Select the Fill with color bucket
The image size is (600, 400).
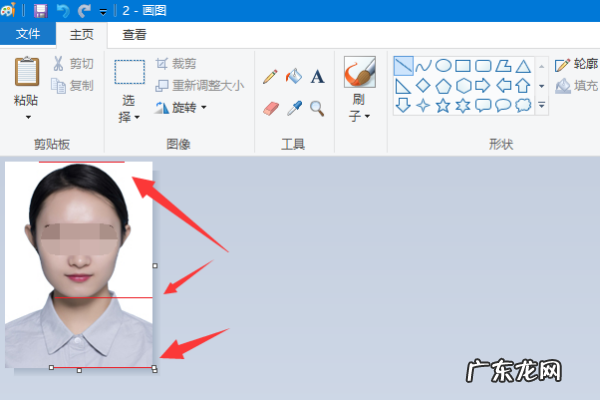pyautogui.click(x=294, y=77)
